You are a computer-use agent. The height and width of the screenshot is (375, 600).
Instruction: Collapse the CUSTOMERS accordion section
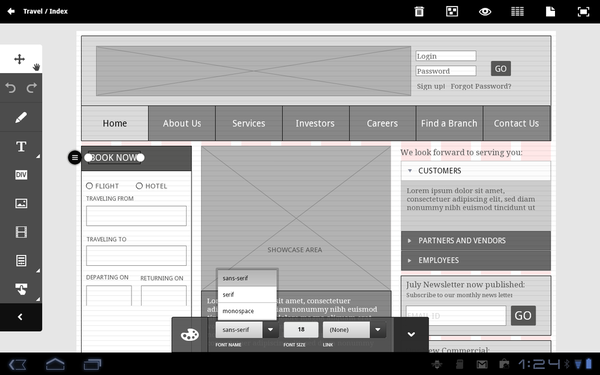coord(476,171)
